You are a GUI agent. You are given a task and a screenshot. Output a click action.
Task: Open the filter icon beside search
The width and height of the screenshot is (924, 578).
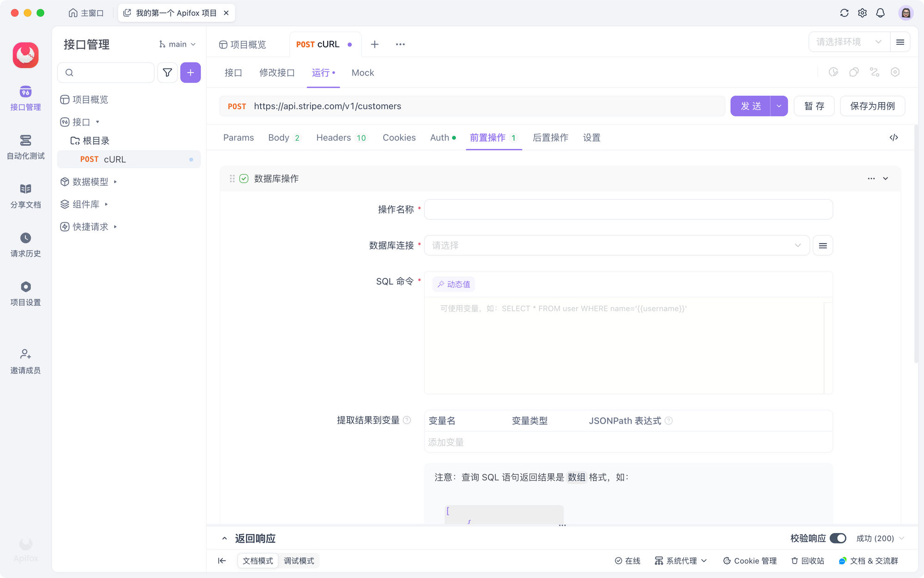pos(167,73)
